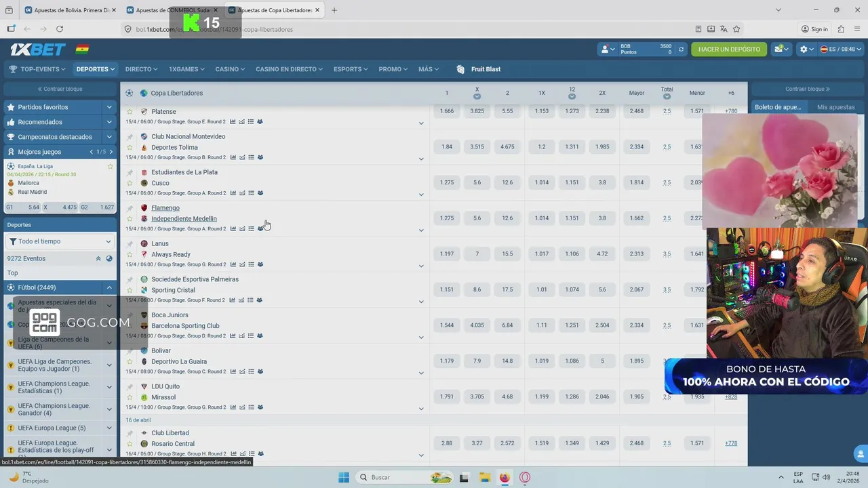Go to next game in Mejores juegos
Viewport: 868px width, 488px height.
(x=111, y=152)
